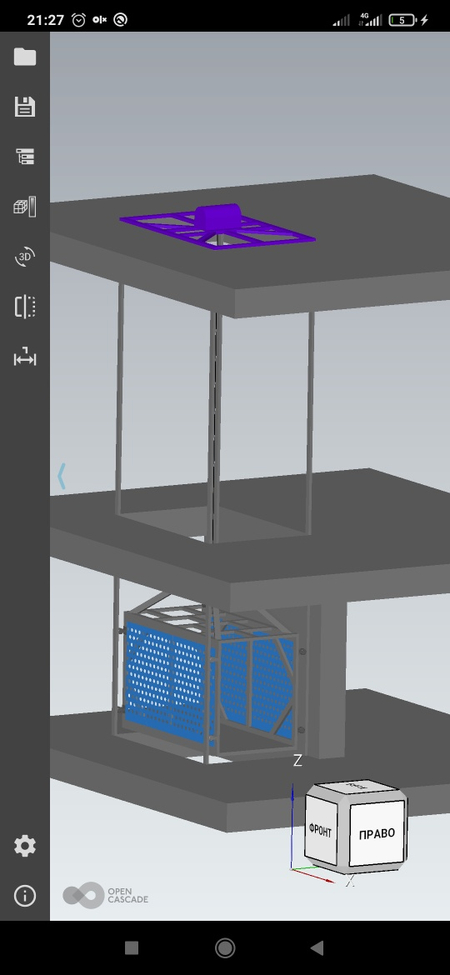The width and height of the screenshot is (450, 975).
Task: Open the model tree structure panel
Action: (x=25, y=157)
